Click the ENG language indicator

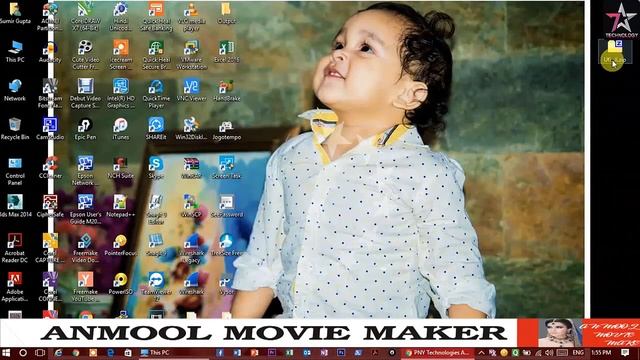tap(578, 353)
